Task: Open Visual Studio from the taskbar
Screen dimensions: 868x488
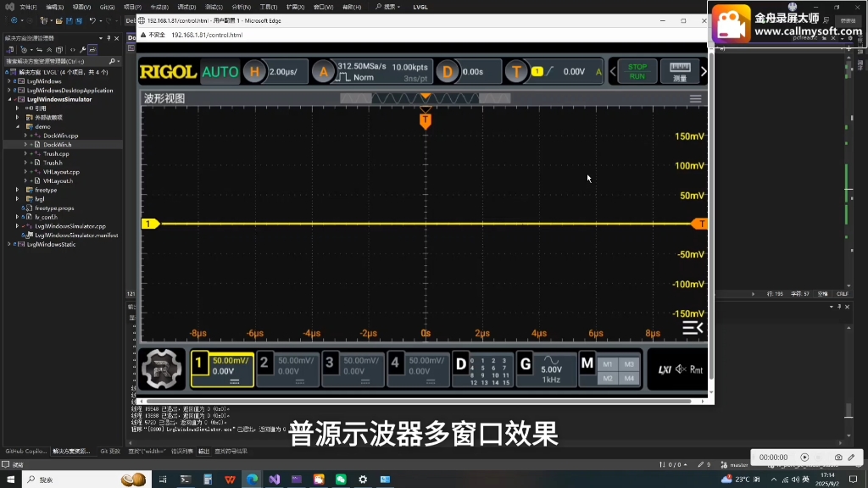Action: pyautogui.click(x=274, y=480)
